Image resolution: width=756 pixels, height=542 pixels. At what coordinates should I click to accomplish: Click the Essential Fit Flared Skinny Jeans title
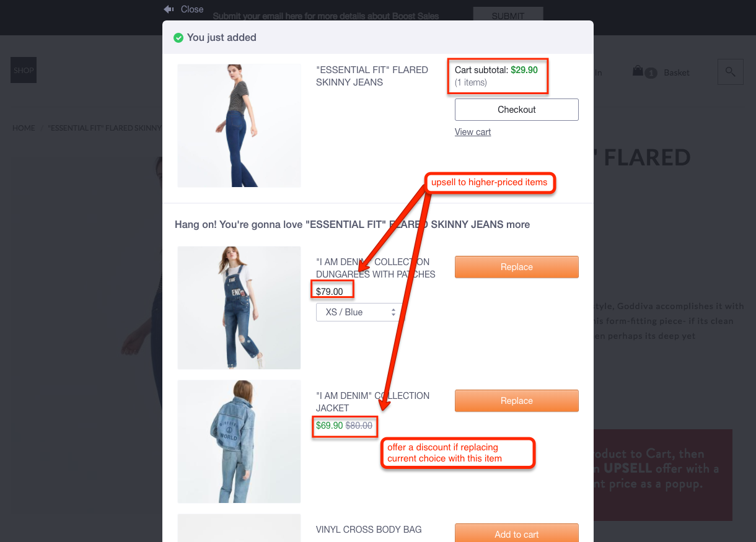click(x=372, y=76)
